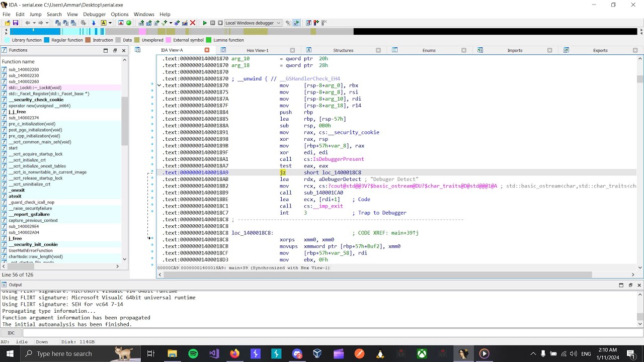Click the IsDebuggerPresent call operand
The image size is (644, 362).
coord(338,159)
